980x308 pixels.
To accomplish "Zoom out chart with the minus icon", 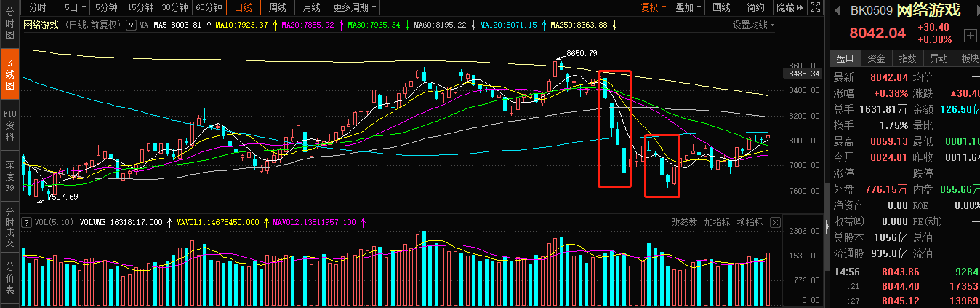I will [626, 7].
